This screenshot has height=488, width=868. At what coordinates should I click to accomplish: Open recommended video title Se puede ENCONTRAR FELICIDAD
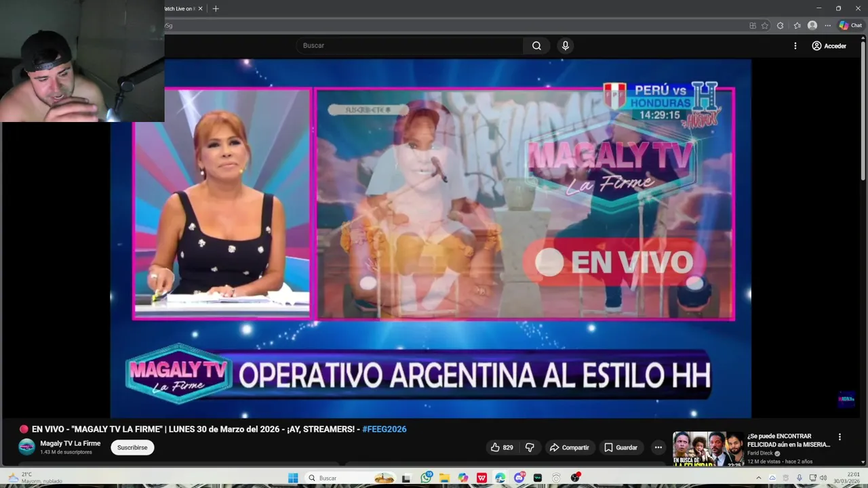[789, 441]
